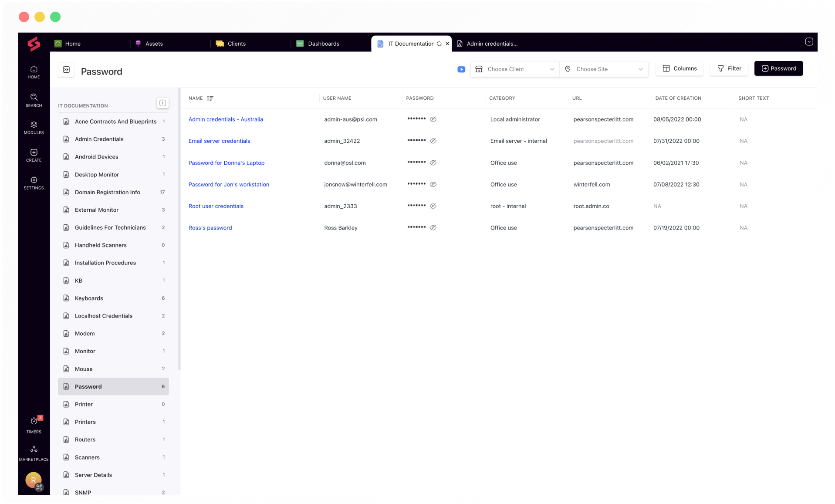Expand the Choose Site dropdown
The image size is (835, 504).
(604, 69)
